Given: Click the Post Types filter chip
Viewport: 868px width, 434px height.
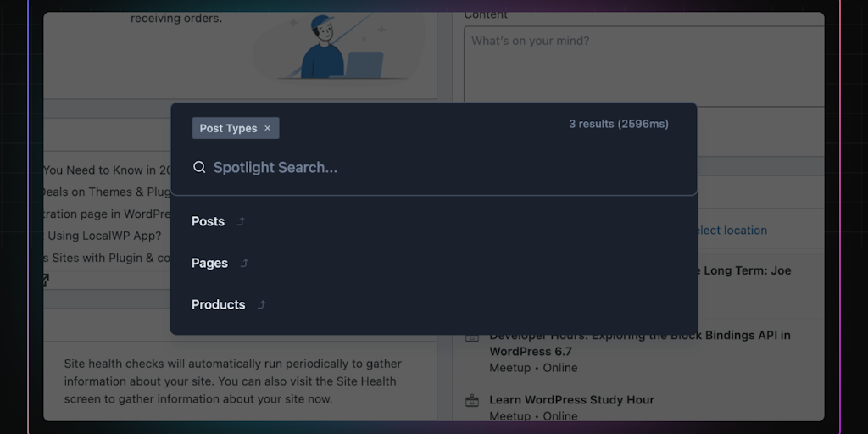Looking at the screenshot, I should tap(228, 128).
